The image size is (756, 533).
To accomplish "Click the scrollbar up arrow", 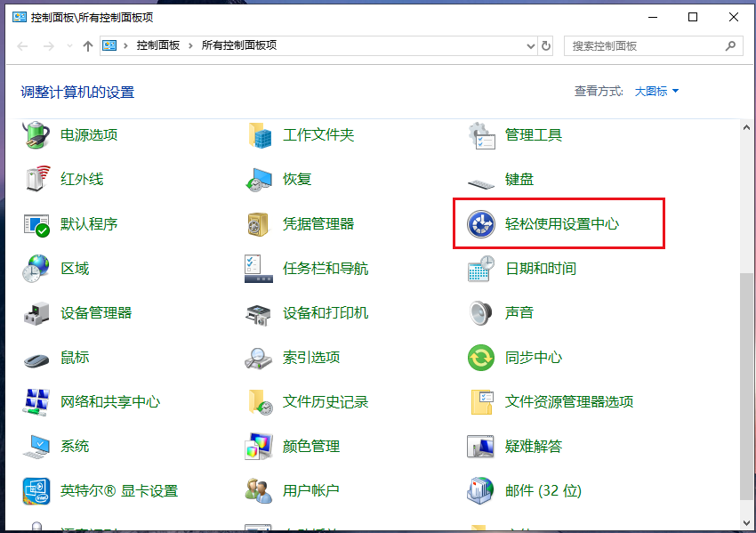I will pyautogui.click(x=746, y=128).
